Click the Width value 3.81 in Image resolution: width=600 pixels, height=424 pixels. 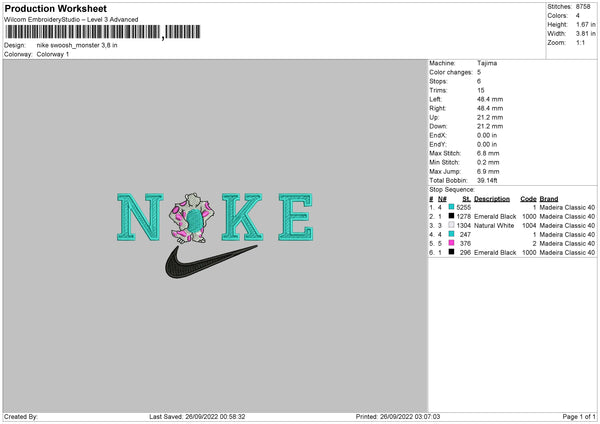pyautogui.click(x=586, y=34)
